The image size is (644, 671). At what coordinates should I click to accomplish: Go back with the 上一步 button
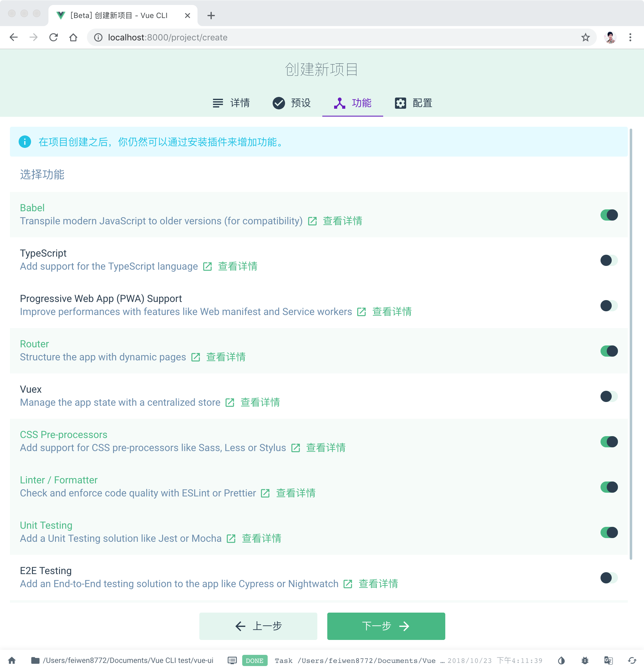(258, 626)
